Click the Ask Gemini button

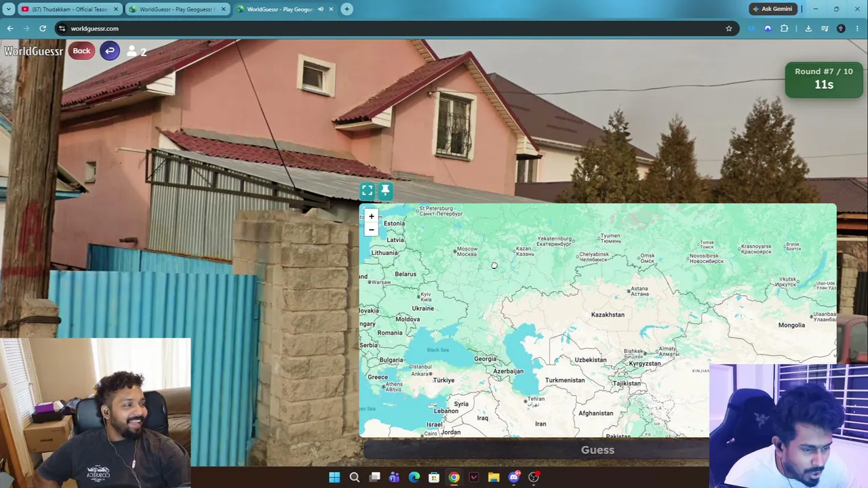(772, 9)
